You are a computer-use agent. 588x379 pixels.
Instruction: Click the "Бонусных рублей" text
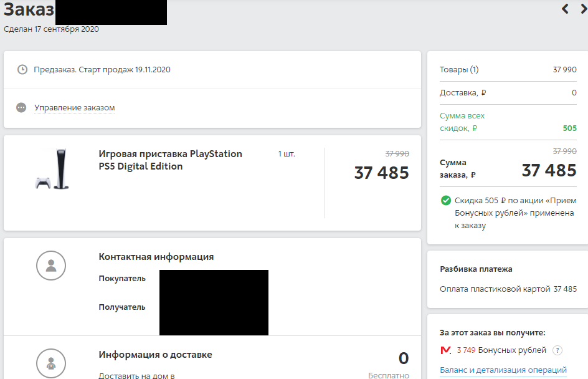512,350
